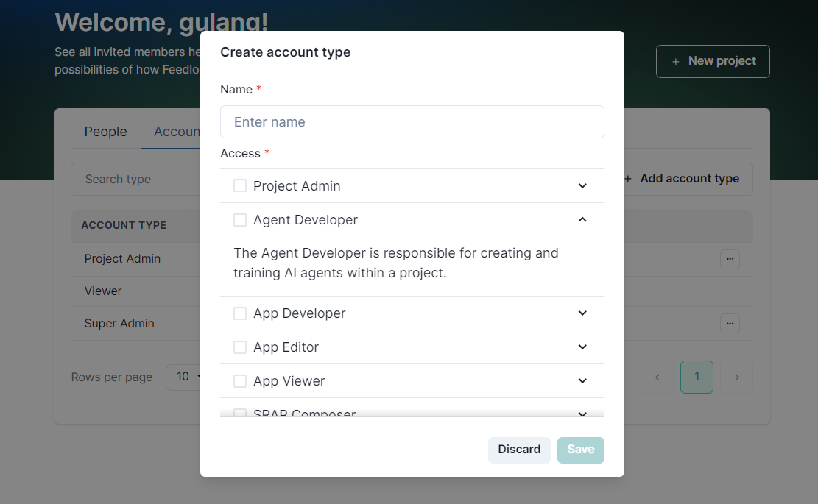This screenshot has height=504, width=818.
Task: Discard the new account type
Action: coord(519,450)
